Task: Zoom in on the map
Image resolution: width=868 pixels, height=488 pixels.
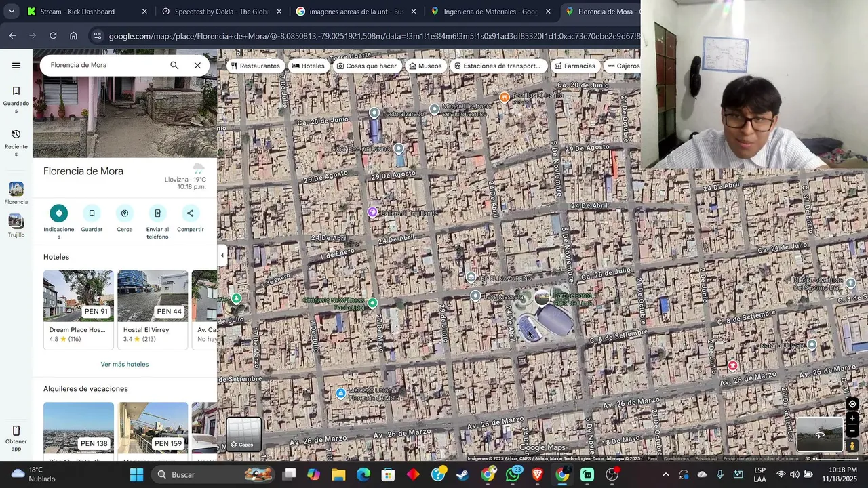Action: [852, 419]
